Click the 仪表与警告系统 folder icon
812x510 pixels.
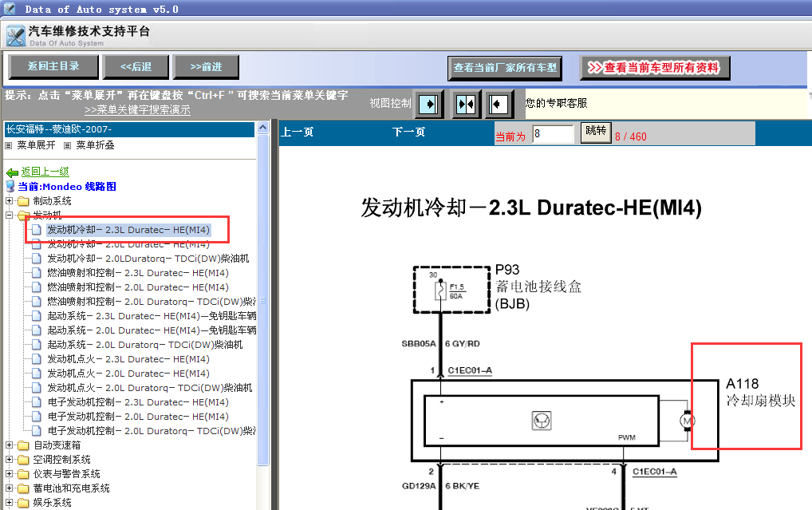coord(23,474)
